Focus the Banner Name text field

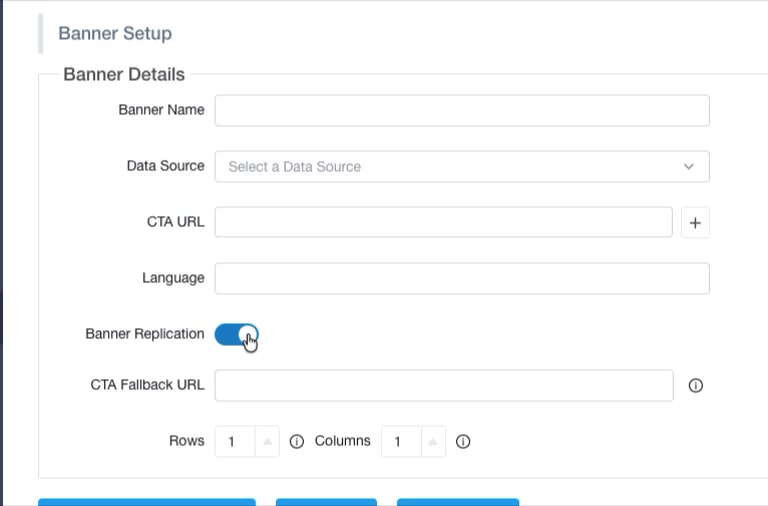pyautogui.click(x=462, y=110)
